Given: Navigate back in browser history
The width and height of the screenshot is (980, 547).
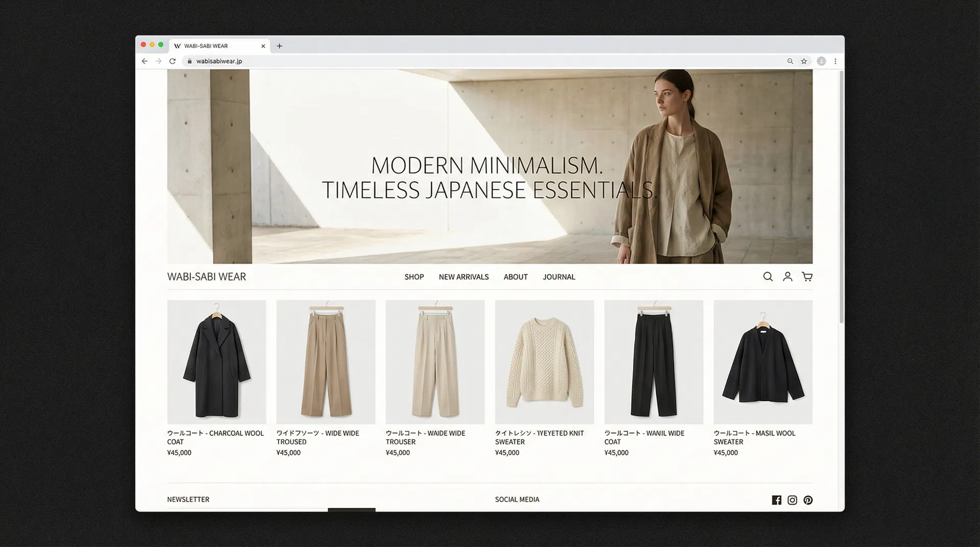Looking at the screenshot, I should click(144, 61).
